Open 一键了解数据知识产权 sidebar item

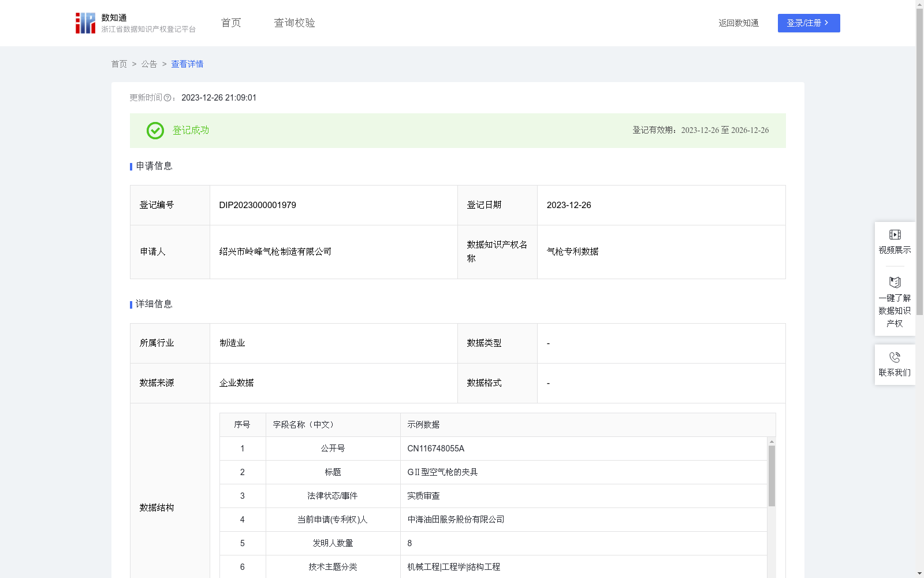(x=895, y=302)
